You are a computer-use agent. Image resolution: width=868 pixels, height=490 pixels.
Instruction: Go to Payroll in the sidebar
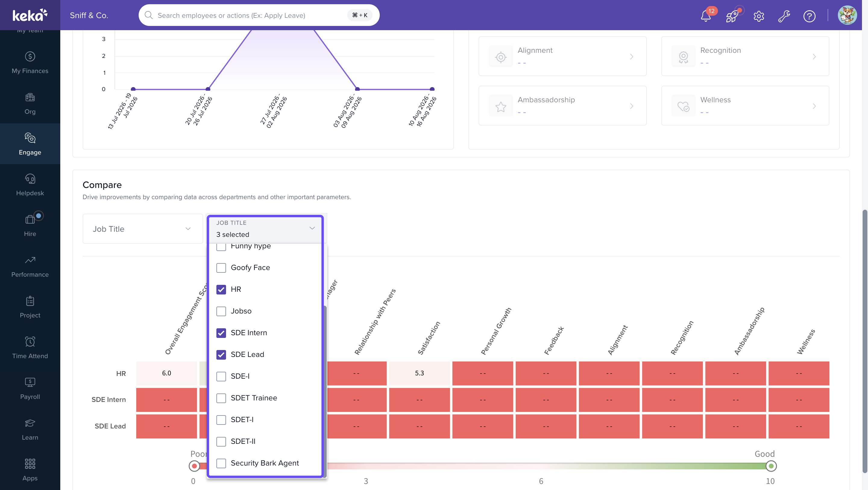pyautogui.click(x=30, y=389)
